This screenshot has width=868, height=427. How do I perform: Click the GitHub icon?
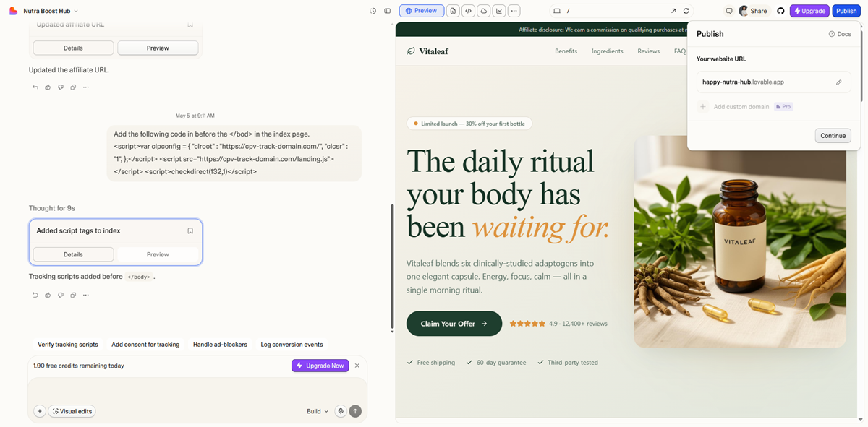(780, 11)
